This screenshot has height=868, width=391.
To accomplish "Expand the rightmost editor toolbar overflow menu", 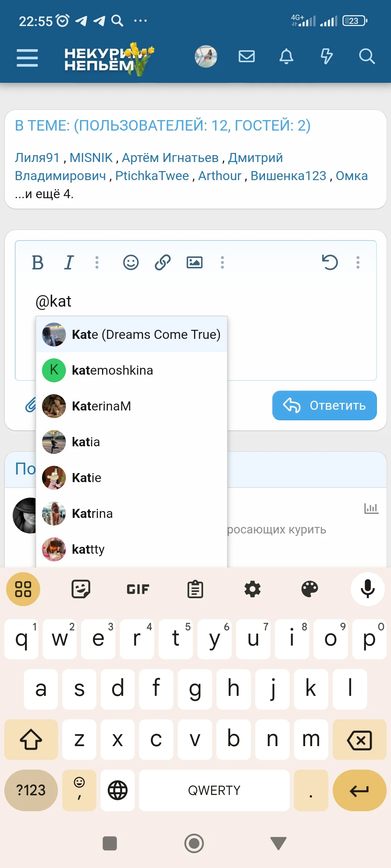I will click(x=358, y=262).
